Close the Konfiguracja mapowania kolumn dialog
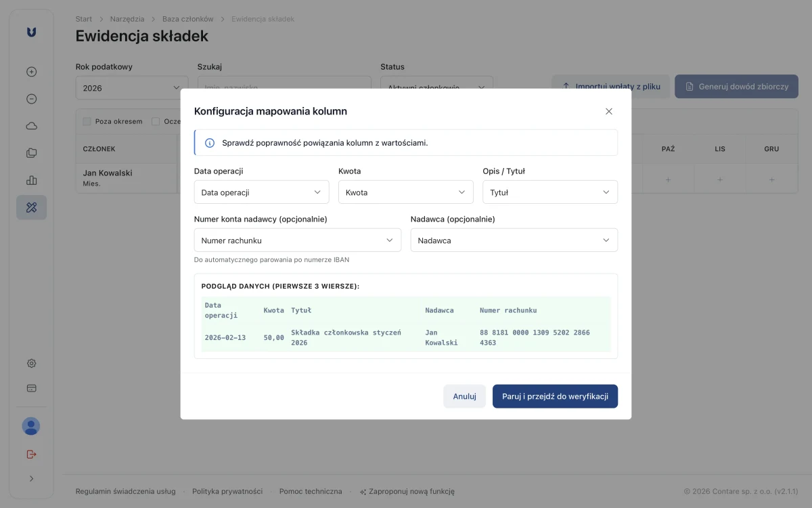The image size is (812, 508). coord(609,111)
